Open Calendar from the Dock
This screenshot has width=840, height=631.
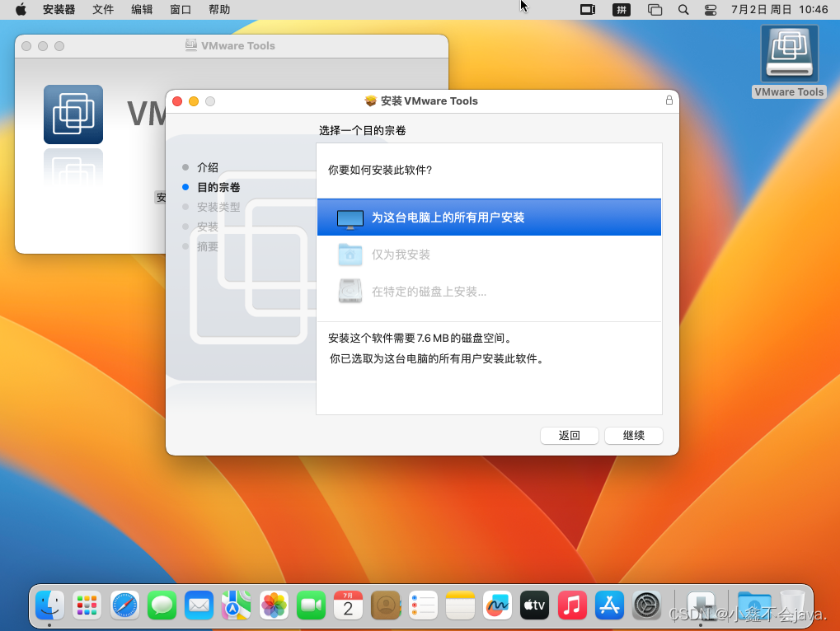[x=348, y=605]
